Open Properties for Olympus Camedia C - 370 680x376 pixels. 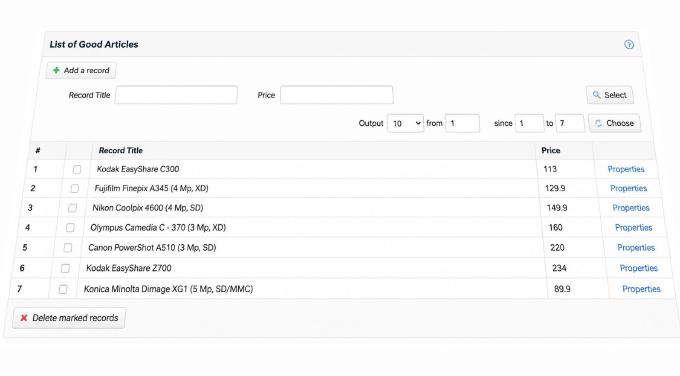(634, 228)
